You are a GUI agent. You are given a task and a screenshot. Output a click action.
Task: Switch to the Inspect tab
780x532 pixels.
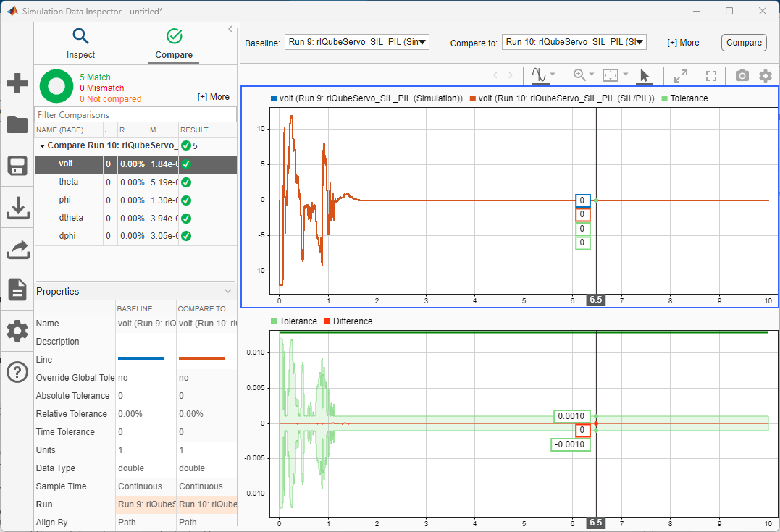click(80, 43)
